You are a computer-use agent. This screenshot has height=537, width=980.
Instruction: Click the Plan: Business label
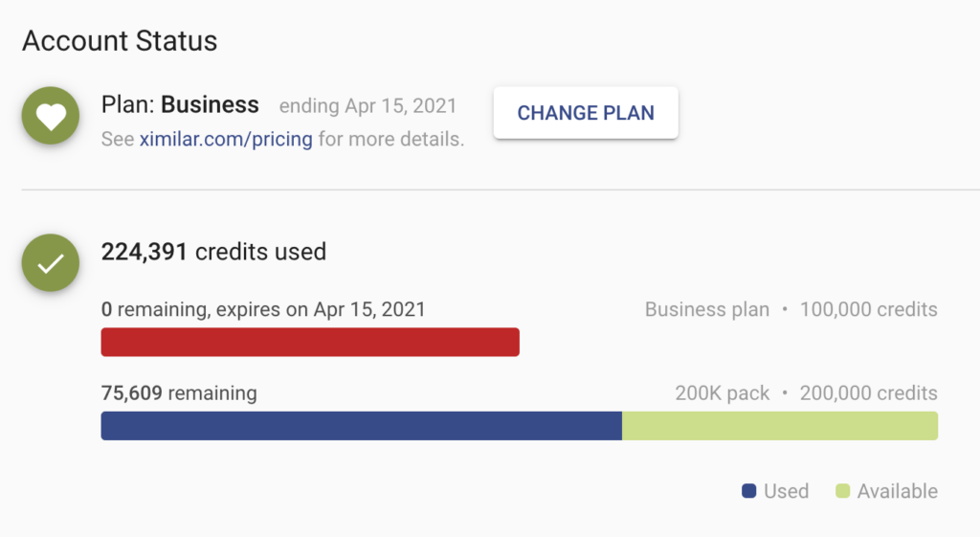[180, 104]
